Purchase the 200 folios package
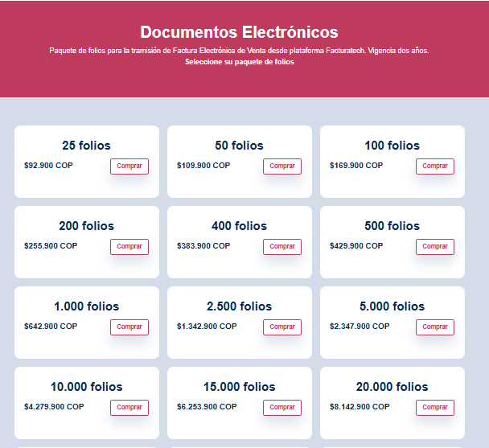 [129, 247]
